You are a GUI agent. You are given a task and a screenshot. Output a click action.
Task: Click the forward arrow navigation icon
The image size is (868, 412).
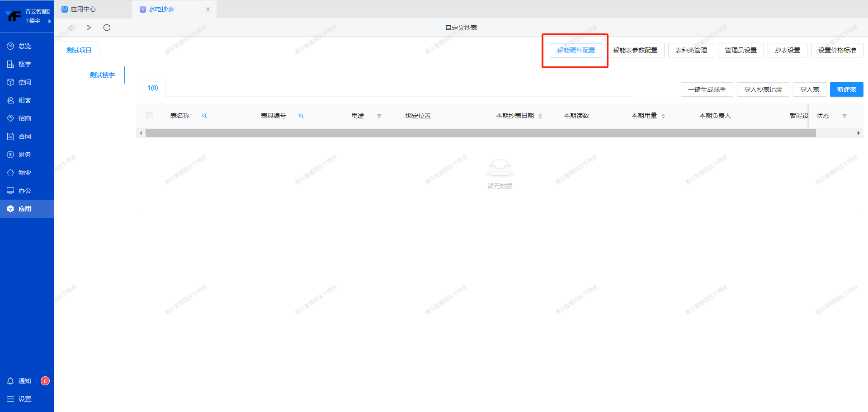89,28
